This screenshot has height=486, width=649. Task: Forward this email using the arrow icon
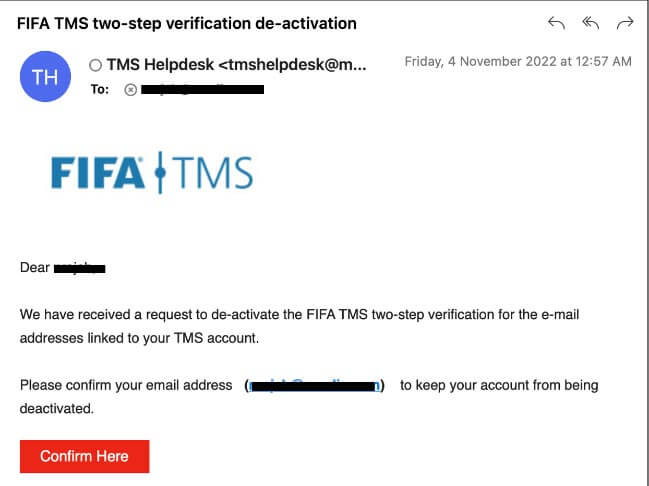pos(626,22)
